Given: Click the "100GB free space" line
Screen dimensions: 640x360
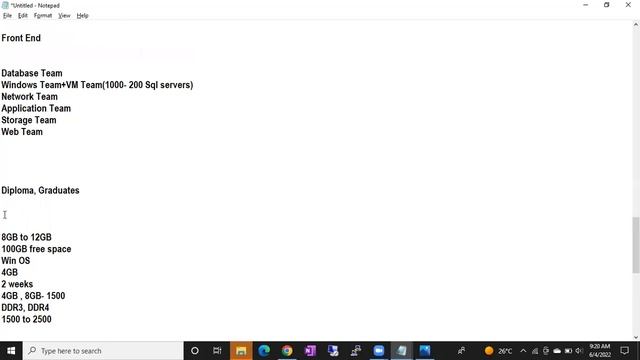Looking at the screenshot, I should [36, 249].
